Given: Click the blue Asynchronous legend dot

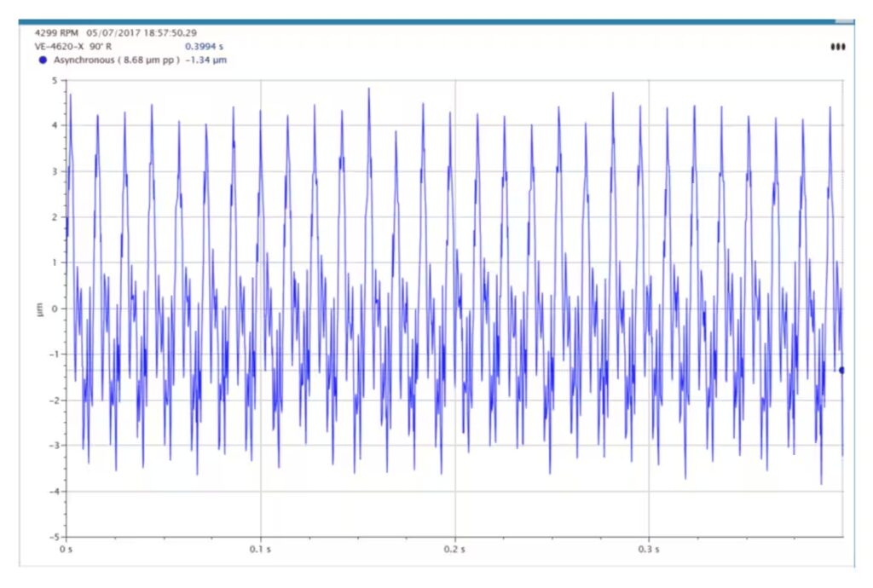Looking at the screenshot, I should click(x=43, y=61).
